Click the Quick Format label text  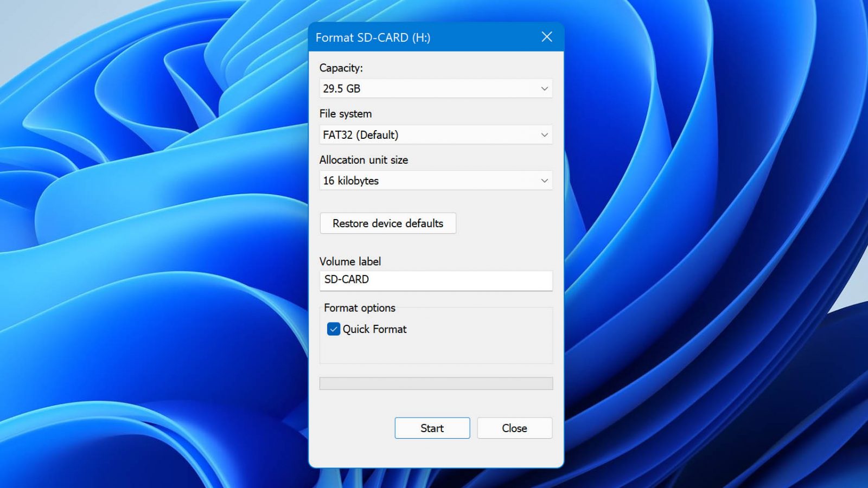[374, 329]
